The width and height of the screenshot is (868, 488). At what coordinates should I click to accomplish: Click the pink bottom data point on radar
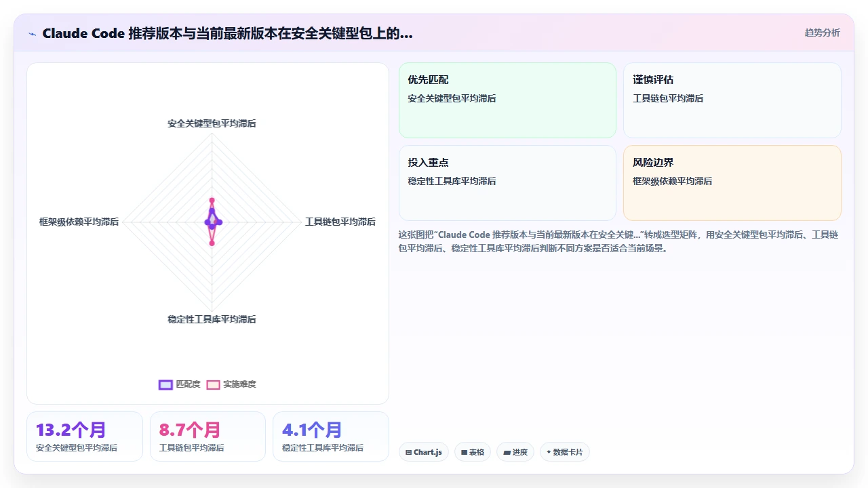212,243
